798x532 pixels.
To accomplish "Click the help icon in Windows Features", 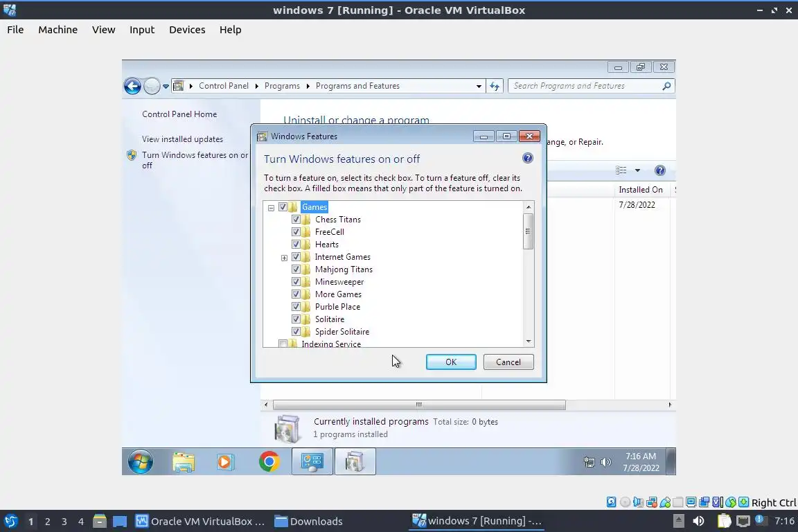I will tap(528, 158).
